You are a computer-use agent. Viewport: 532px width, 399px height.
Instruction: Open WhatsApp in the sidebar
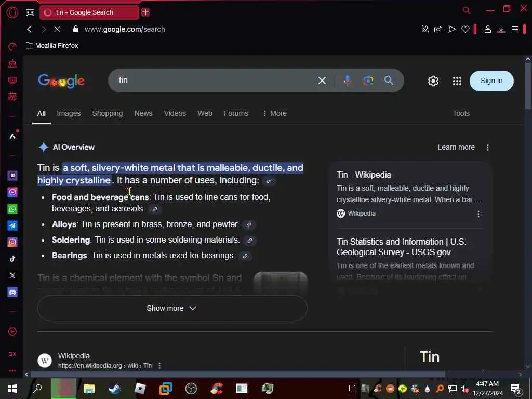tap(12, 209)
